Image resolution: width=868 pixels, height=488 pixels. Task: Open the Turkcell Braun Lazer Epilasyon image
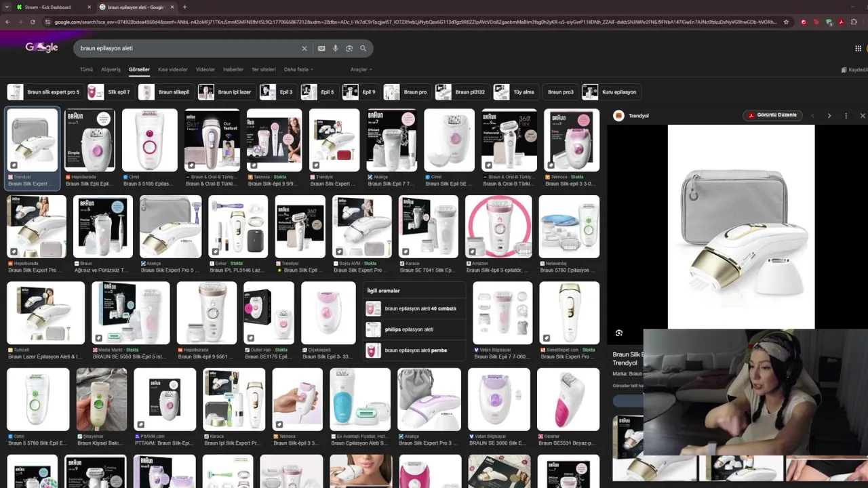(x=45, y=313)
